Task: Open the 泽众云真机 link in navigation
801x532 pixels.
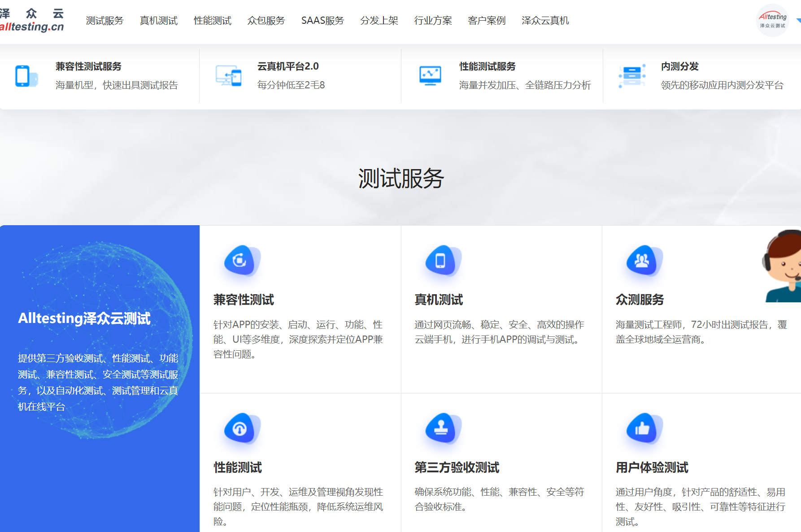Action: coord(545,21)
